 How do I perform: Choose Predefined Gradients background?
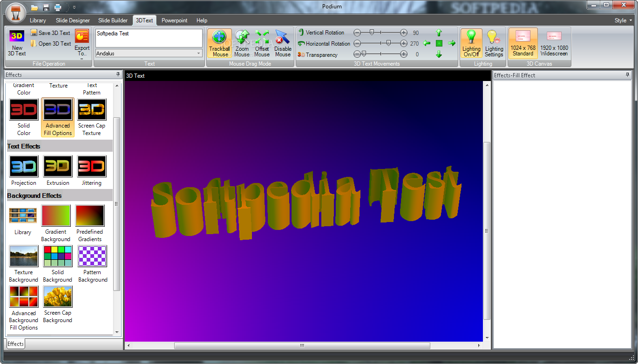[90, 224]
